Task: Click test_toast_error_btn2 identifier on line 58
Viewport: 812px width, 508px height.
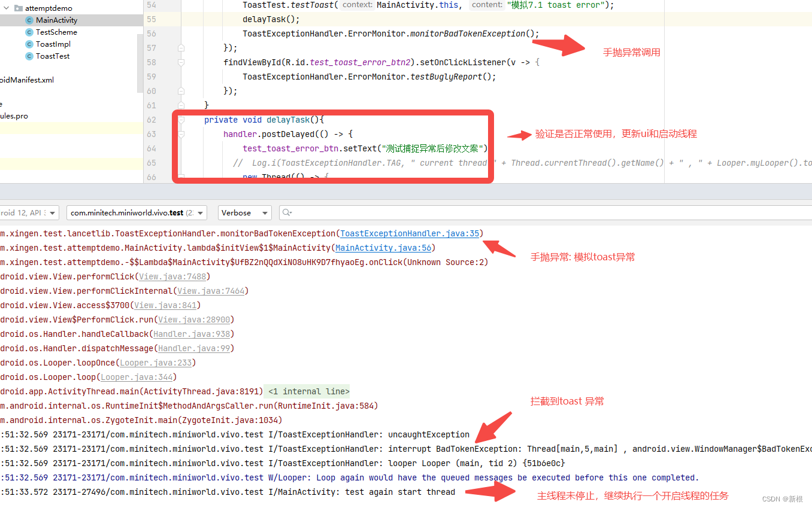Action: [x=361, y=62]
